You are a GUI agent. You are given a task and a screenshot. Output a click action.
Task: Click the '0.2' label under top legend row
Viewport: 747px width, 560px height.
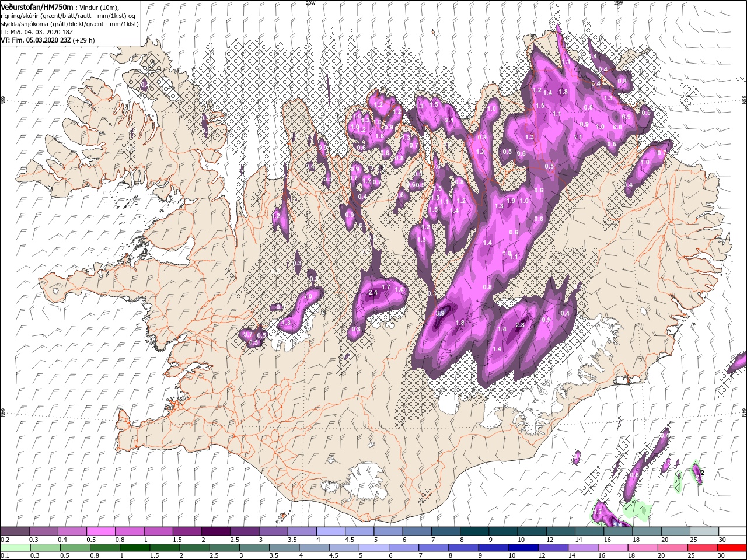5,540
